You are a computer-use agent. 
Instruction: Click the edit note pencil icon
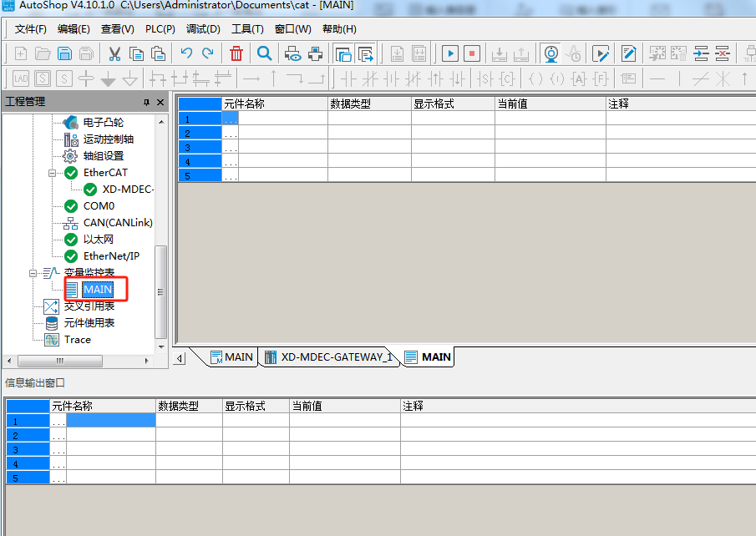coord(629,53)
